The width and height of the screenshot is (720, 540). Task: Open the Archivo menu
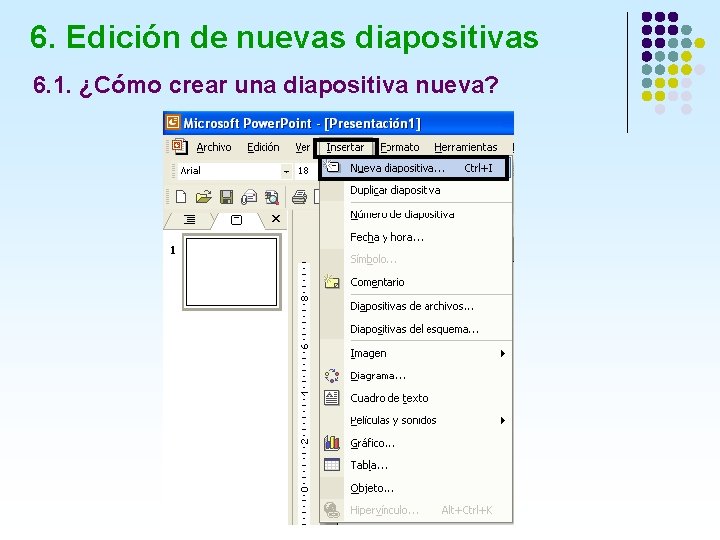click(x=214, y=147)
